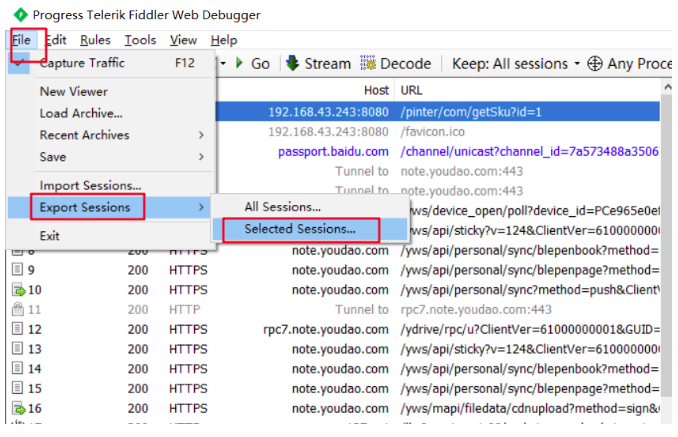678x437 pixels.
Task: Open the View menu
Action: point(183,40)
